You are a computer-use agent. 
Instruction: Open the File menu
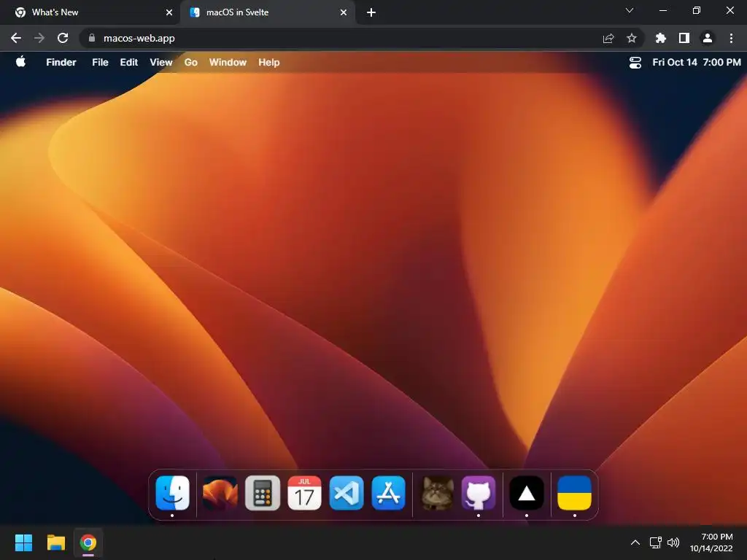tap(100, 63)
